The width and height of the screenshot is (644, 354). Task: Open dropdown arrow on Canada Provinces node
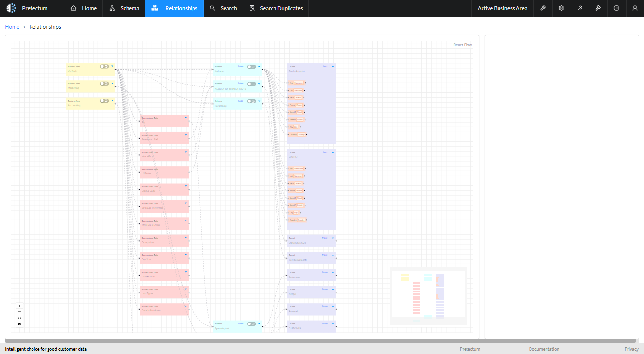186,306
